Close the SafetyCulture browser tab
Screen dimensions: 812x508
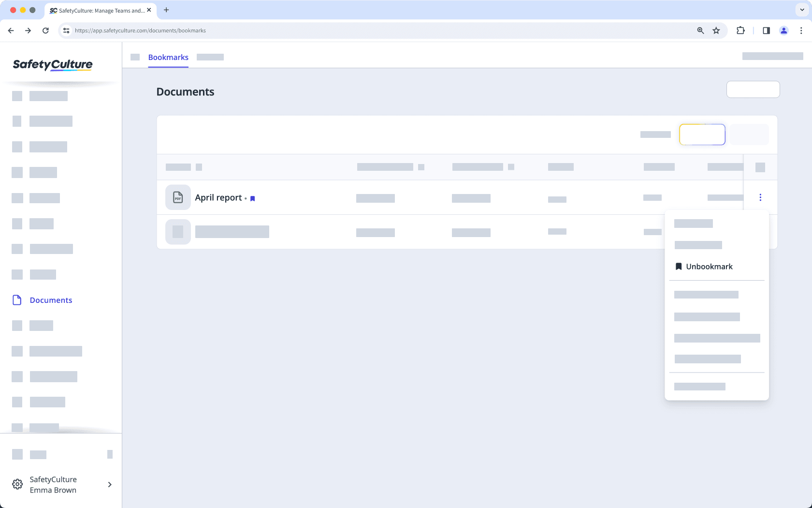pos(149,10)
